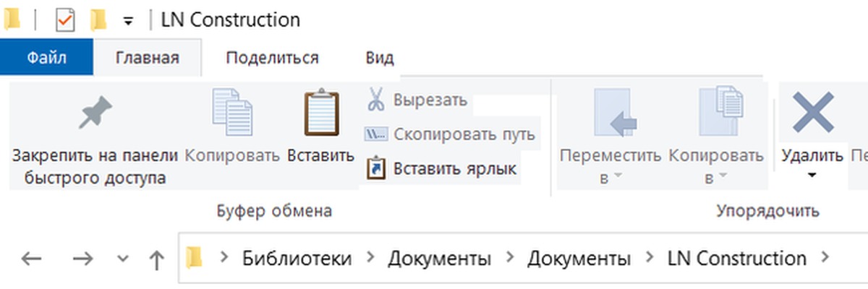868x289 pixels.
Task: Click the Удалить X icon
Action: click(x=813, y=113)
